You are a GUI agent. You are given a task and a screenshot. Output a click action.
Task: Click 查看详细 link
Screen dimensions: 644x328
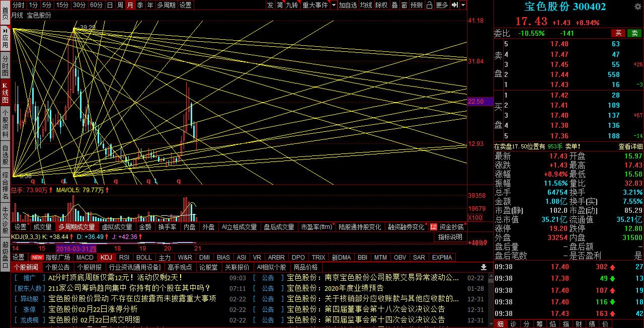tap(630, 146)
